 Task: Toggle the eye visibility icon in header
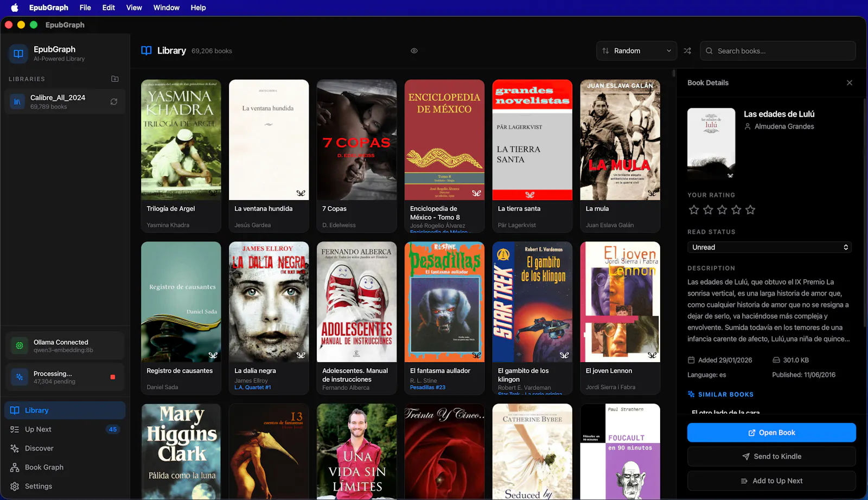pyautogui.click(x=414, y=50)
